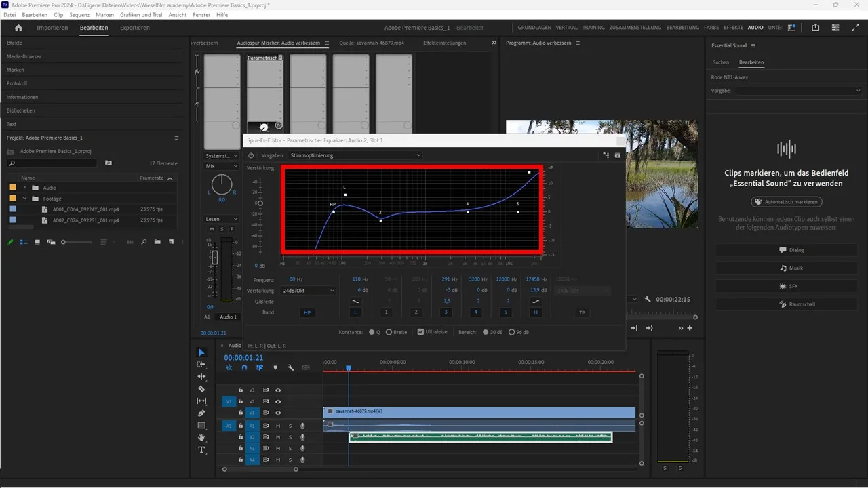
Task: Hide video track V3 with eye icon
Action: tap(278, 390)
